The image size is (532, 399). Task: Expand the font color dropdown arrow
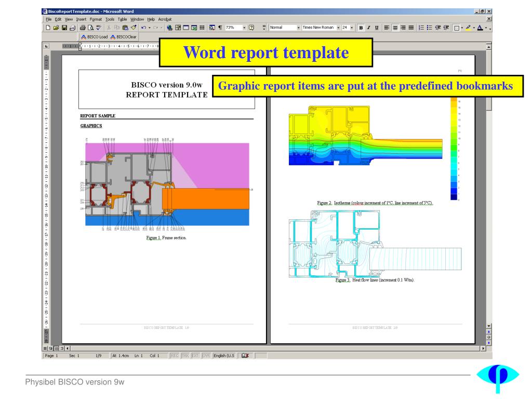pyautogui.click(x=486, y=28)
